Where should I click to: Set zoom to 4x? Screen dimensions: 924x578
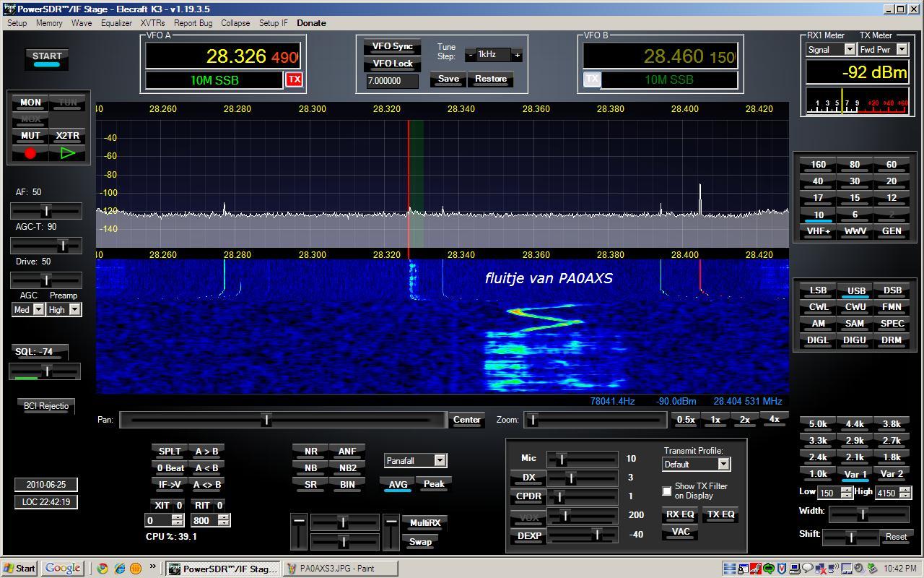tap(774, 419)
